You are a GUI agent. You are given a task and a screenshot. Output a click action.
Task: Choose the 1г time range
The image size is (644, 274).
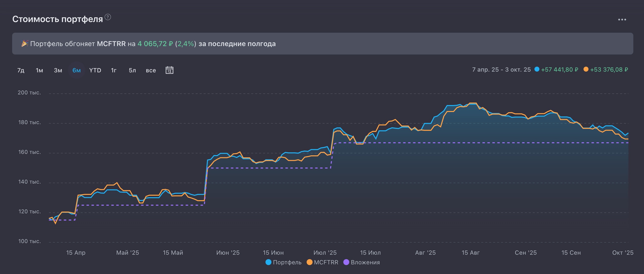click(114, 70)
